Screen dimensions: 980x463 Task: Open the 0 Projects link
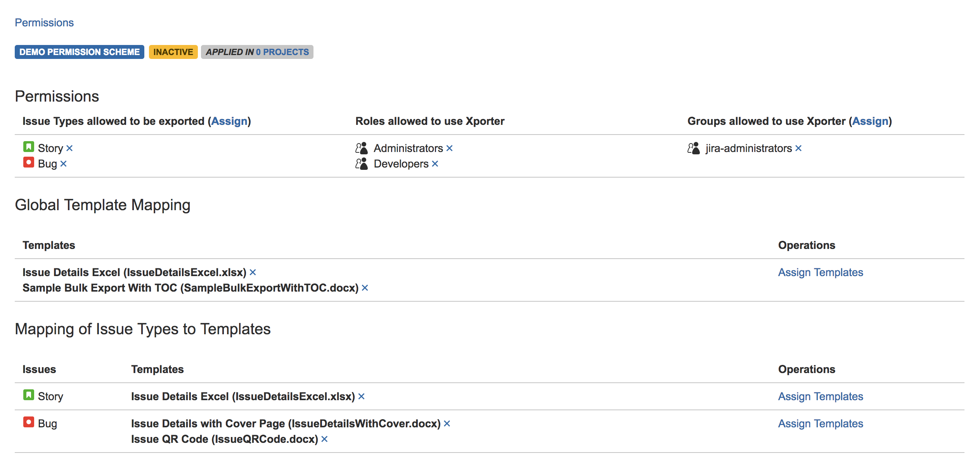pyautogui.click(x=282, y=52)
